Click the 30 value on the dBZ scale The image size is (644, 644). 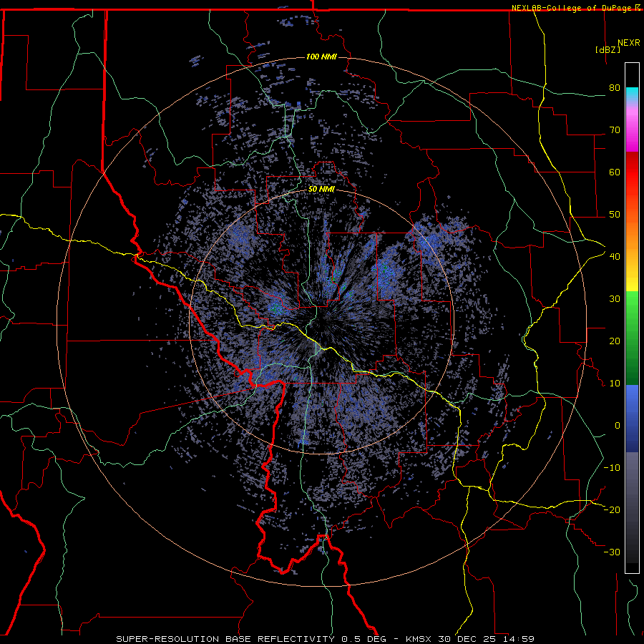[615, 299]
